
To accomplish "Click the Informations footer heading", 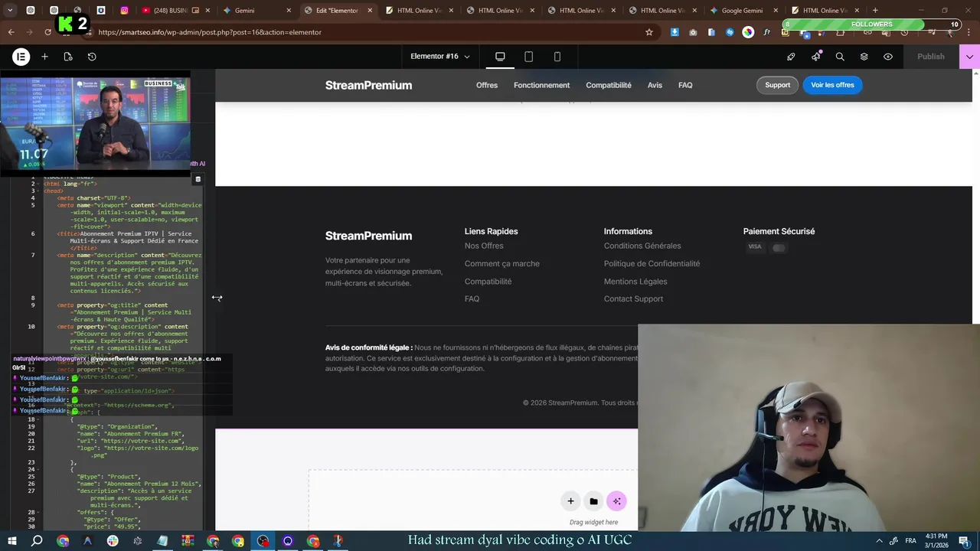I will pyautogui.click(x=628, y=231).
